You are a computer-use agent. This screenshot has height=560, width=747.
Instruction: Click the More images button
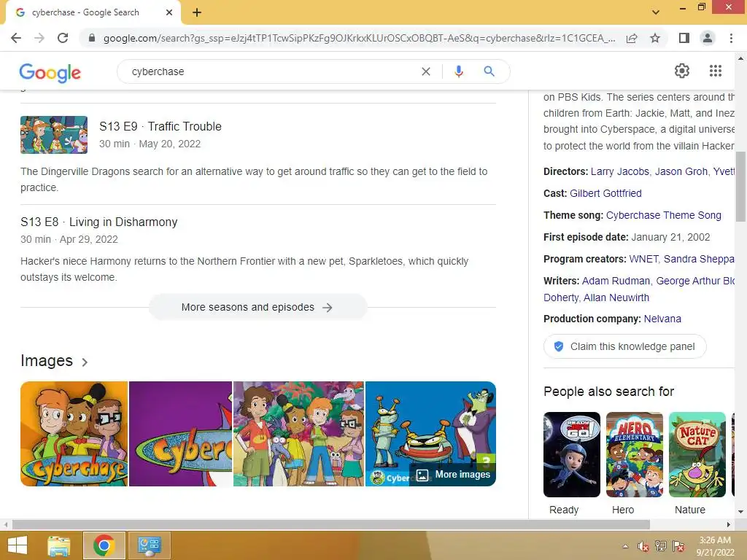453,475
